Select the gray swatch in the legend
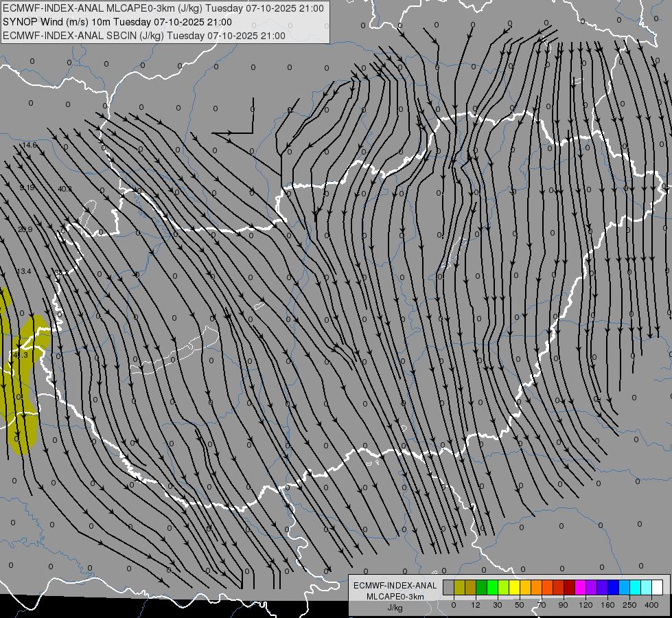The height and width of the screenshot is (618, 672). pyautogui.click(x=448, y=587)
